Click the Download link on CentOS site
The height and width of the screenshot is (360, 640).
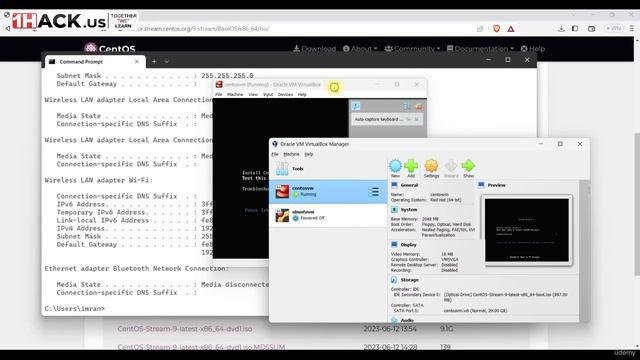click(x=314, y=49)
